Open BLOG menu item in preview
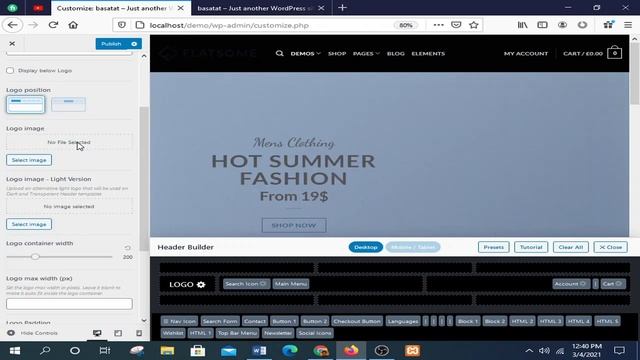The image size is (640, 360). pos(396,53)
